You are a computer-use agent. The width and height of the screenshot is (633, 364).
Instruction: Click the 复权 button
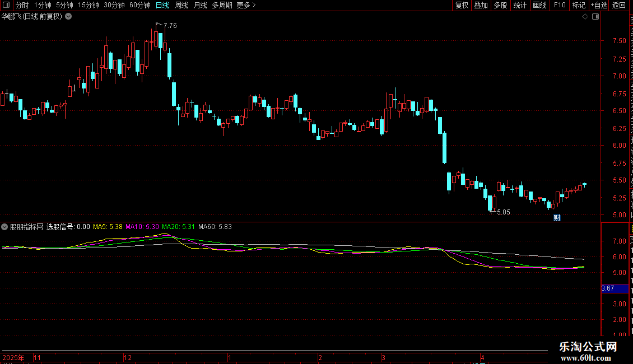(x=462, y=5)
